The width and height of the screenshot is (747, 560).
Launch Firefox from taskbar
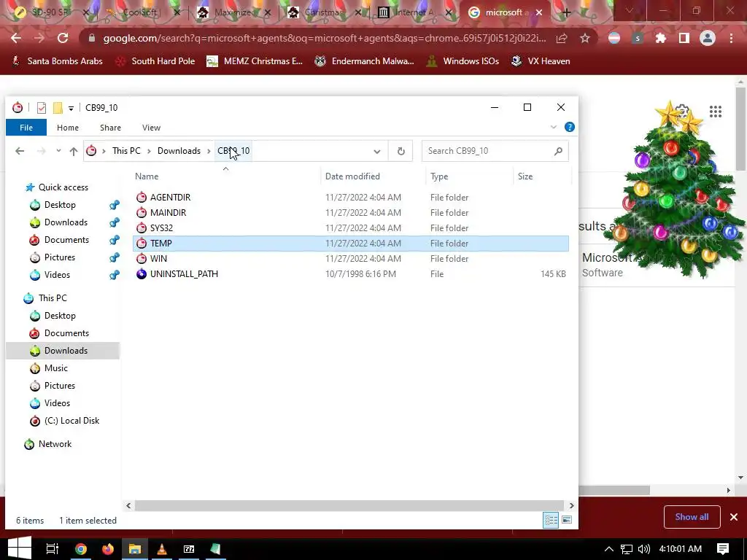108,549
